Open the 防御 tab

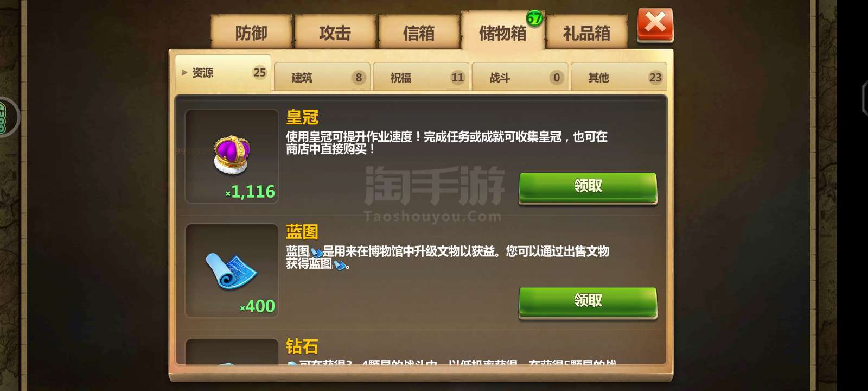(x=251, y=33)
